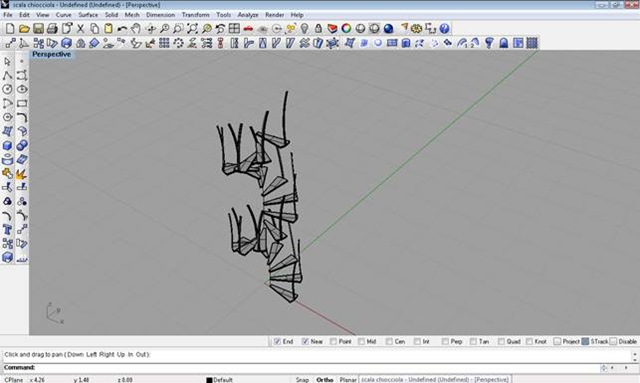Select the Rectangle tool in sidebar
Viewport: 640px width, 383px height.
click(x=22, y=103)
